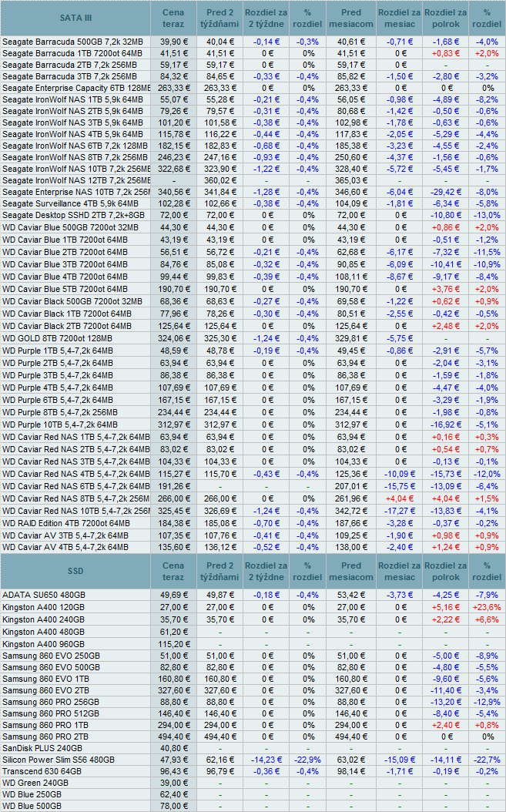Viewport: 506px width, 812px height.
Task: Select Samsung 860 PRO 1TB name
Action: [45, 726]
